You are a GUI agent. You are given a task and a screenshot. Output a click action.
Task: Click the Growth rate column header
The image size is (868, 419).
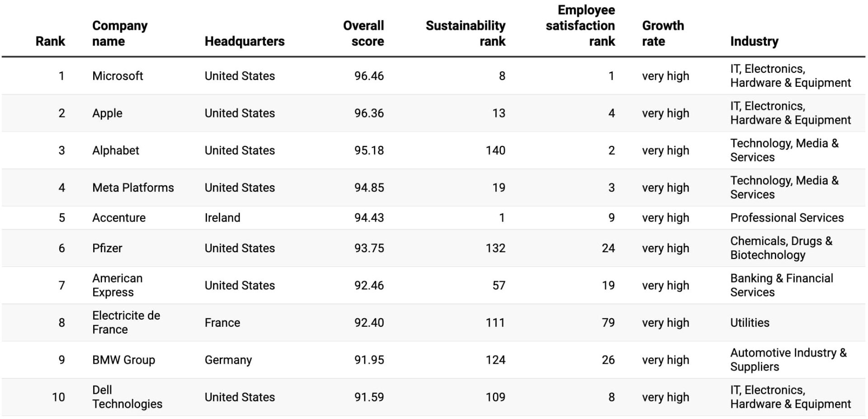(x=662, y=33)
